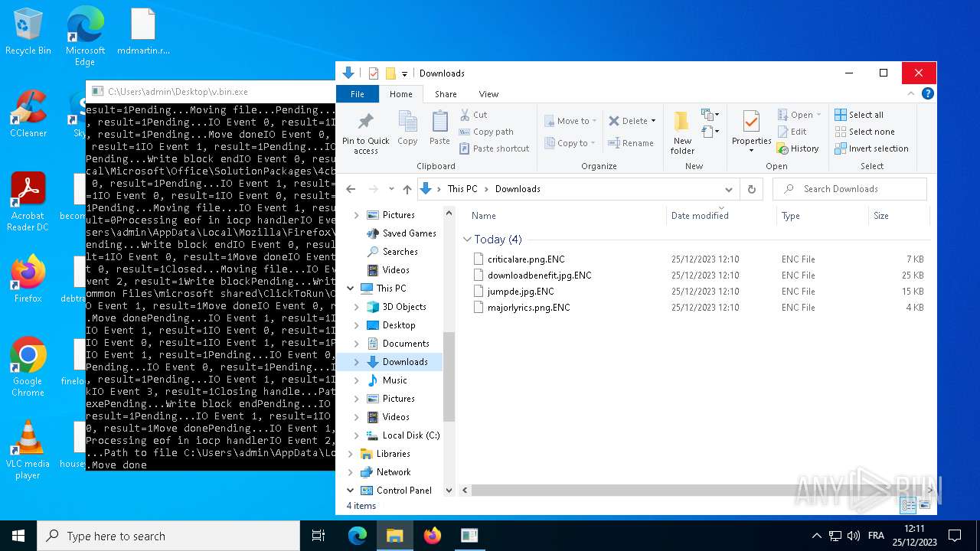Image resolution: width=980 pixels, height=551 pixels.
Task: Click taskbar search box
Action: tap(168, 536)
